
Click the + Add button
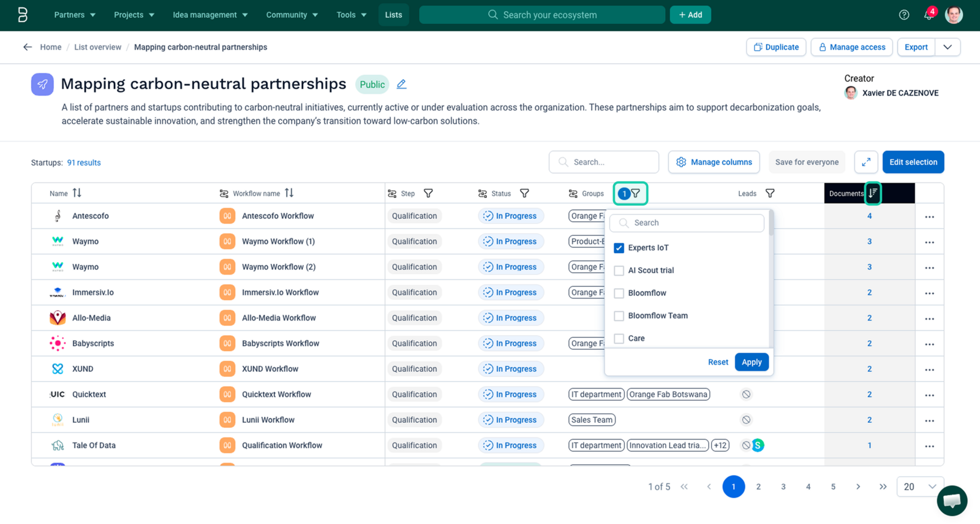690,15
